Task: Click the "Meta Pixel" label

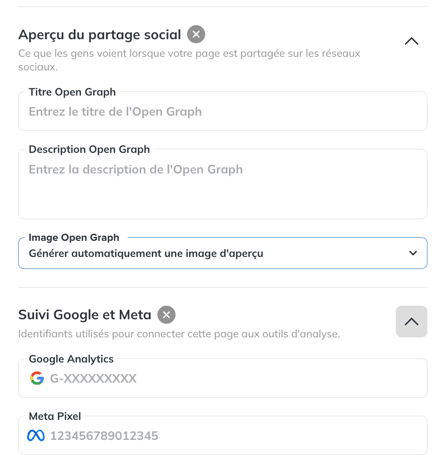Action: [55, 416]
